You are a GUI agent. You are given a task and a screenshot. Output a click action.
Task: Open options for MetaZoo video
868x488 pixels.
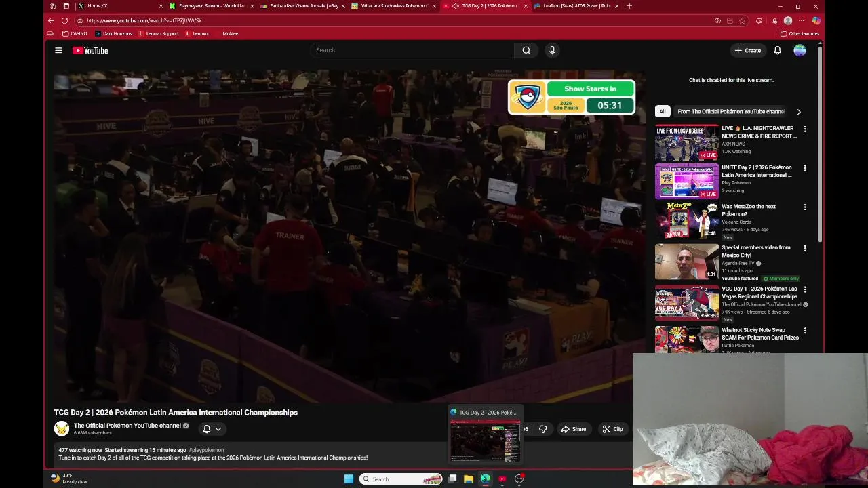[x=805, y=207]
